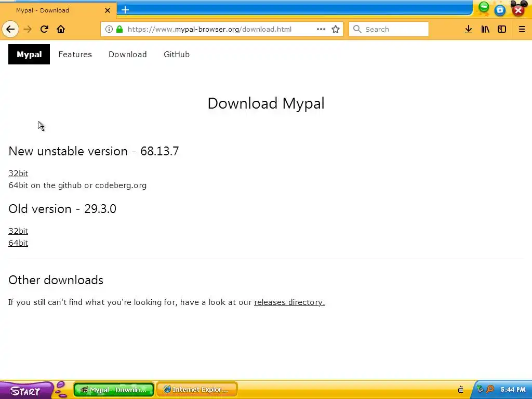This screenshot has width=532, height=399.
Task: Click the forward navigation arrow
Action: [28, 29]
